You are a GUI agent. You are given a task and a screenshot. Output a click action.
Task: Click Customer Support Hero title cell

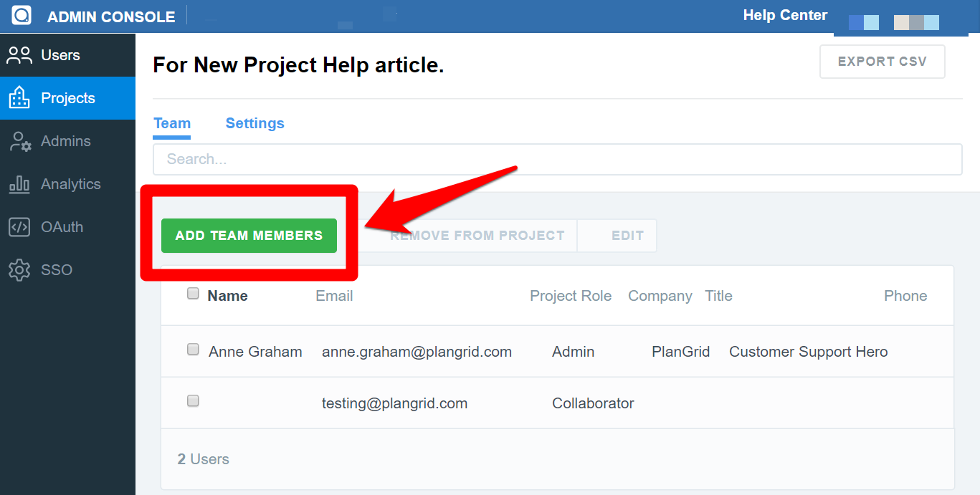point(809,352)
